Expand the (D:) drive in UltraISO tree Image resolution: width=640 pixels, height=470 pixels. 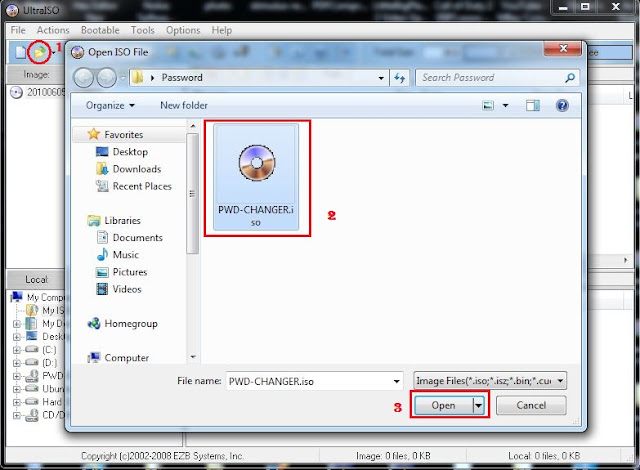click(x=17, y=363)
